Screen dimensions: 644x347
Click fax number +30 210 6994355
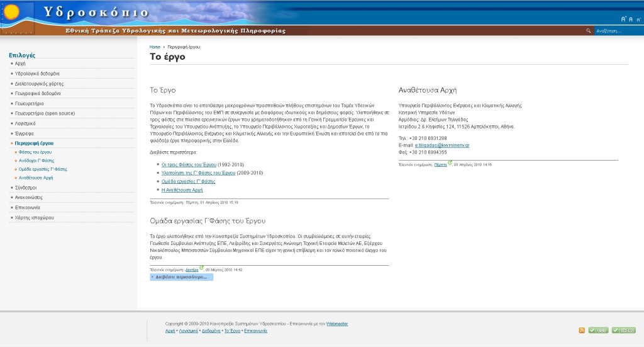coord(428,152)
